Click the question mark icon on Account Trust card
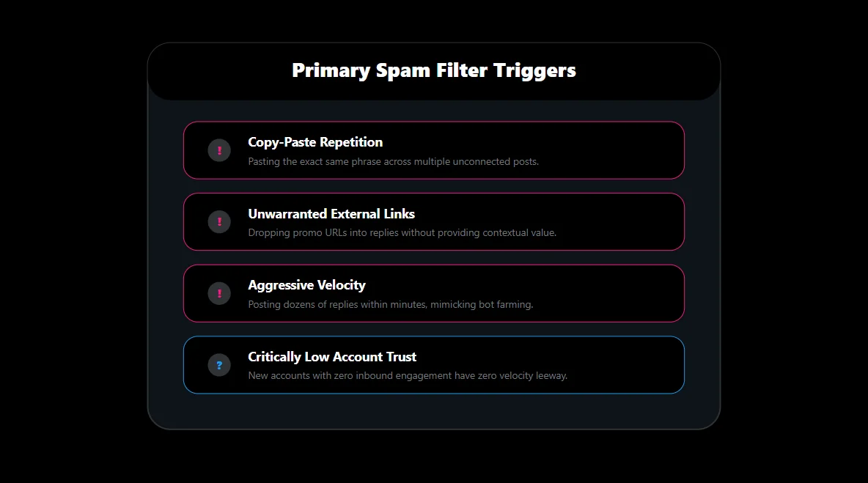 tap(218, 364)
